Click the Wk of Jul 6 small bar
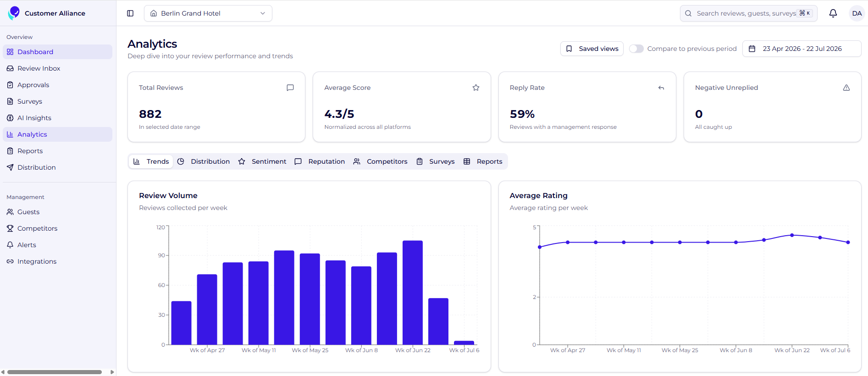 coord(464,343)
